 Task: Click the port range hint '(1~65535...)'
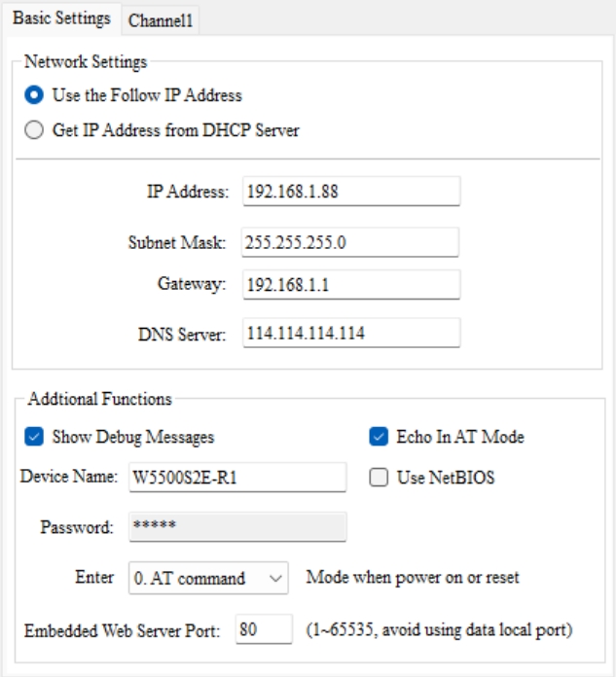(x=439, y=629)
